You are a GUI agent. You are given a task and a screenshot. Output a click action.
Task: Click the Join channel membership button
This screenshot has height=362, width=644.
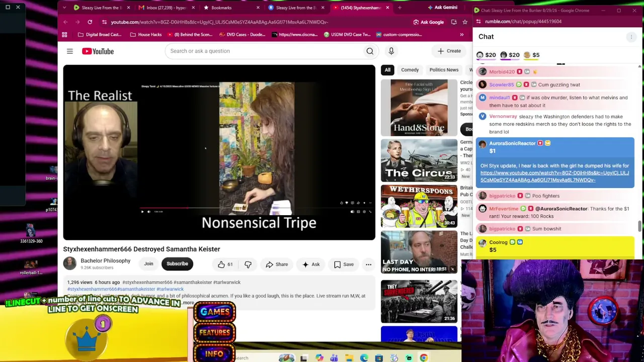(x=148, y=264)
